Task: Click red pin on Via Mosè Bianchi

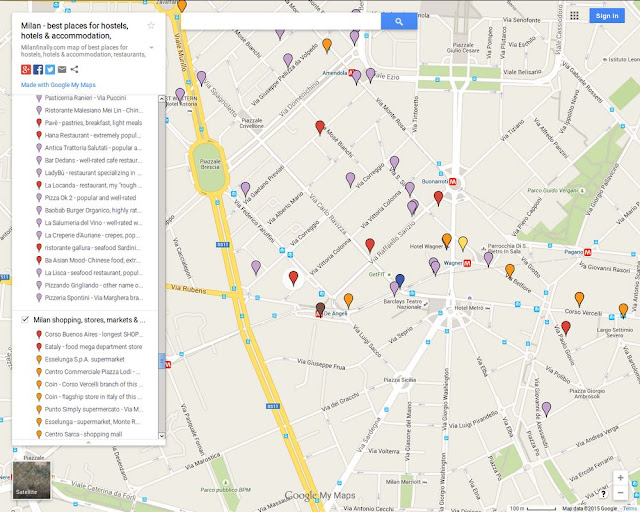Action: tap(320, 127)
